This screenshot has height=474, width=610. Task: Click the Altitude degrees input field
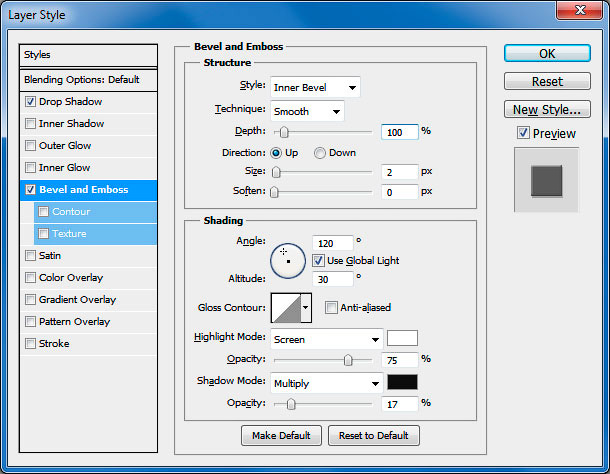333,279
